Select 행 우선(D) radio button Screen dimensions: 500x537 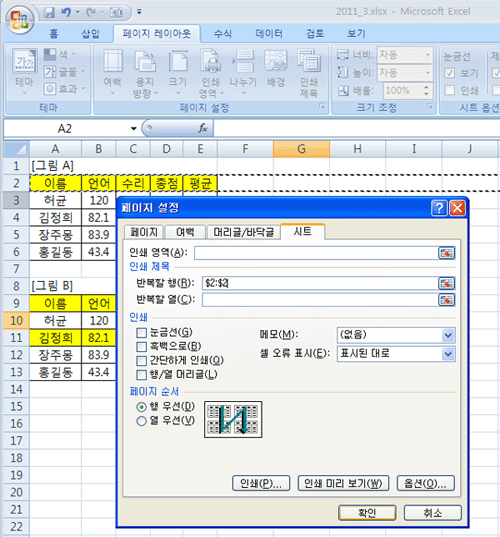(x=141, y=407)
